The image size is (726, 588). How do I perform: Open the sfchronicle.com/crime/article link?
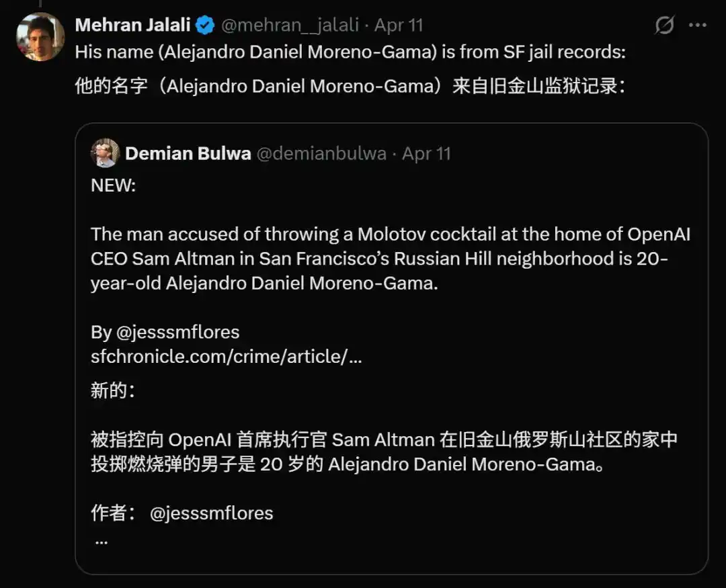pos(227,357)
